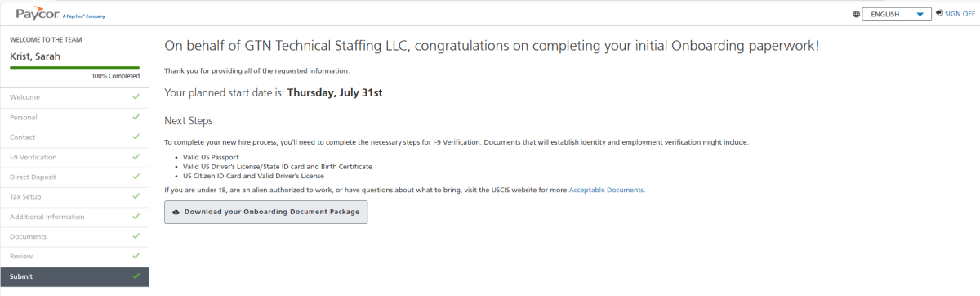Click the globe language icon
The height and width of the screenshot is (296, 980).
(x=856, y=14)
